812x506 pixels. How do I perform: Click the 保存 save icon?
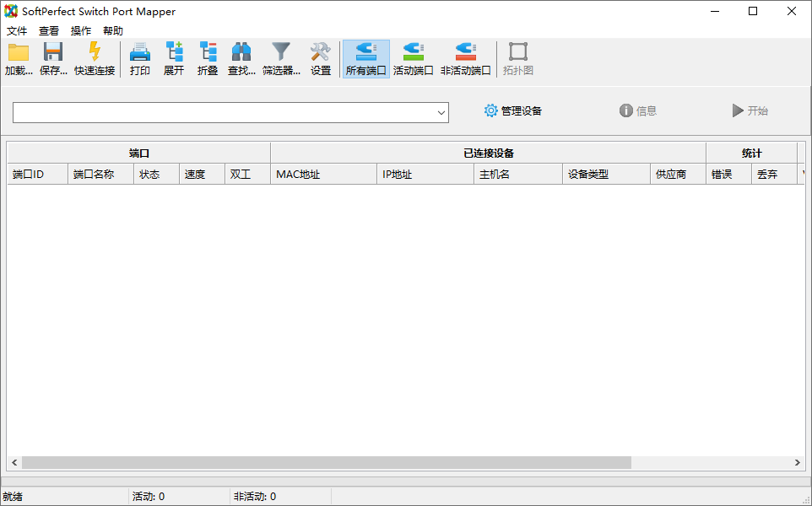point(52,57)
